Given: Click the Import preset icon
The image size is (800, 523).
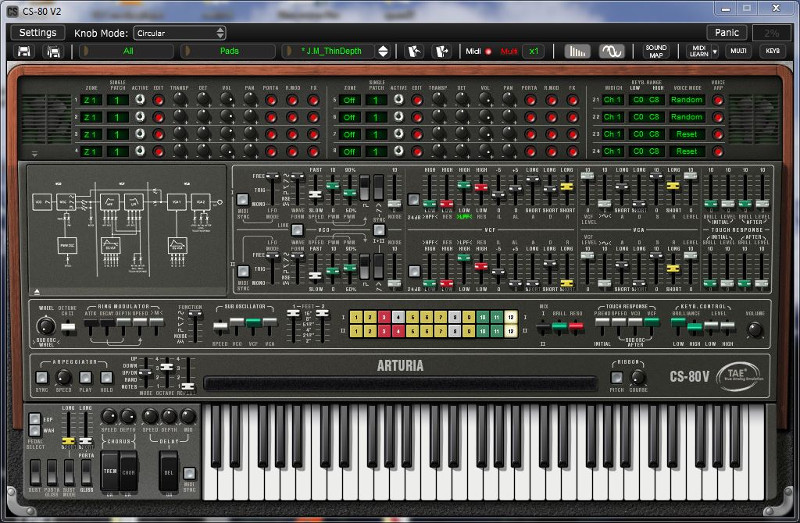Looking at the screenshot, I should (x=414, y=51).
